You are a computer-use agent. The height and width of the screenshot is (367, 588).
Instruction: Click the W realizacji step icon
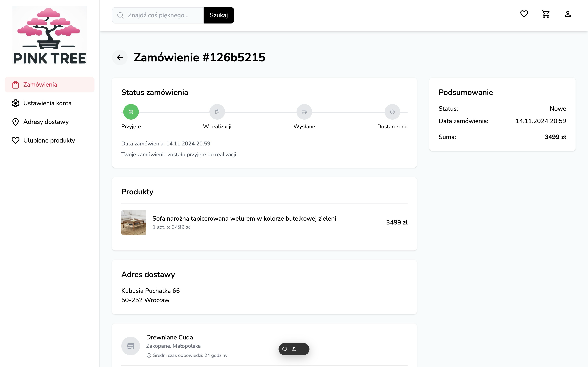pyautogui.click(x=217, y=112)
